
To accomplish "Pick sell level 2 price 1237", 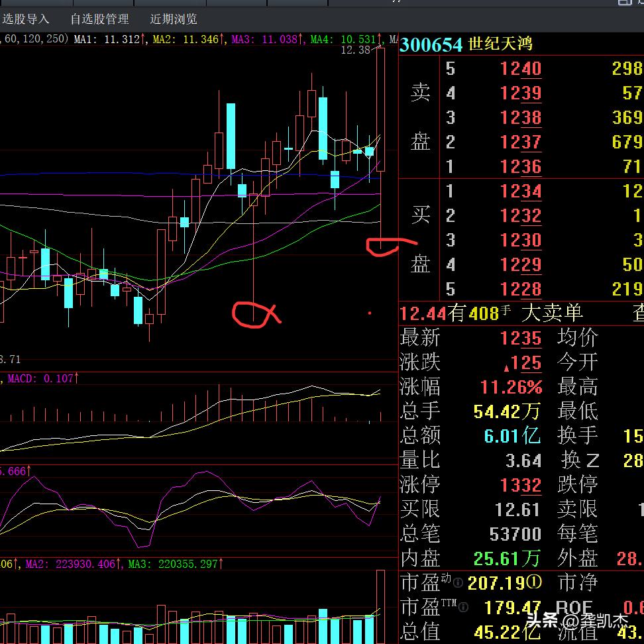I will click(x=520, y=142).
